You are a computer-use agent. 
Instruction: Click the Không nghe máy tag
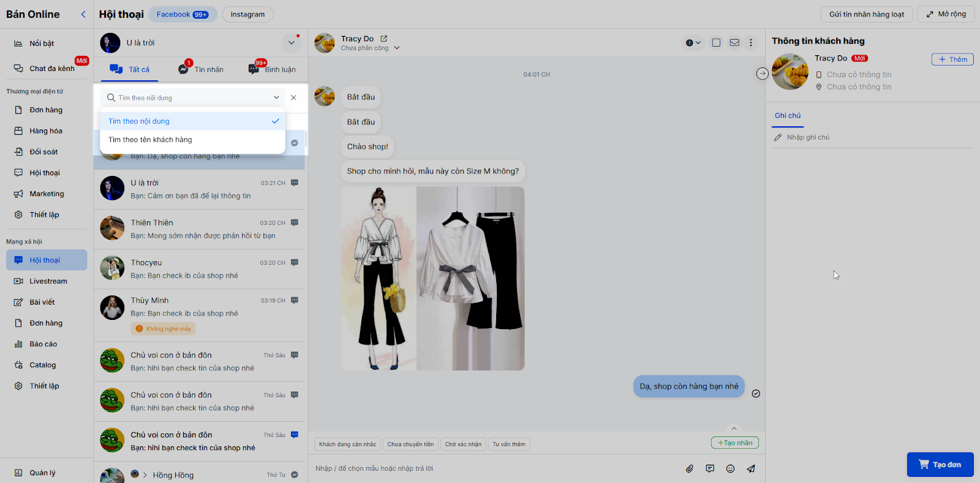click(x=164, y=329)
